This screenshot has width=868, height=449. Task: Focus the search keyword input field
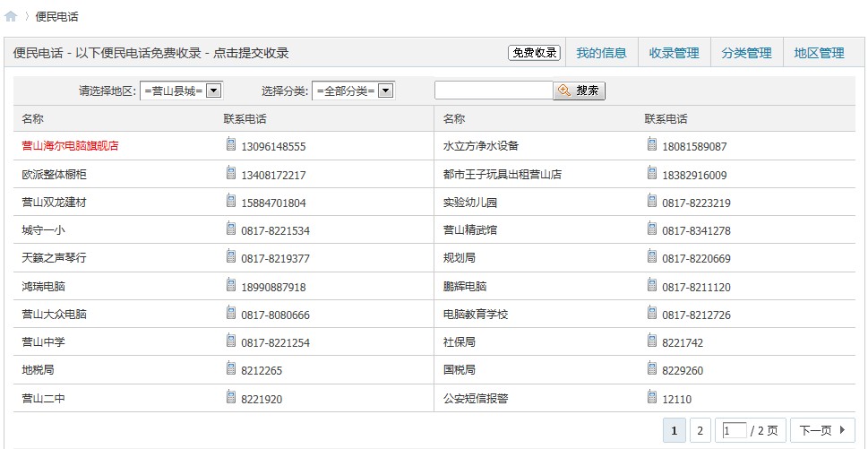[x=494, y=91]
